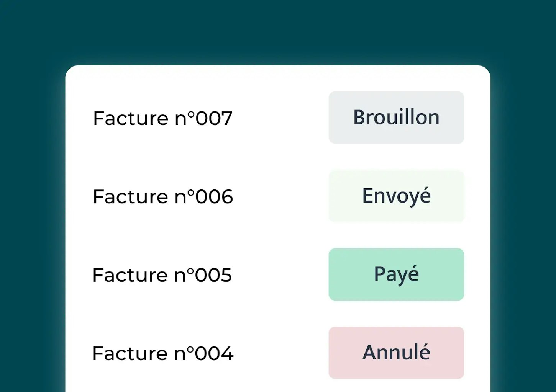
Task: Click the gray badge beside Facture n°007
Action: pyautogui.click(x=396, y=118)
